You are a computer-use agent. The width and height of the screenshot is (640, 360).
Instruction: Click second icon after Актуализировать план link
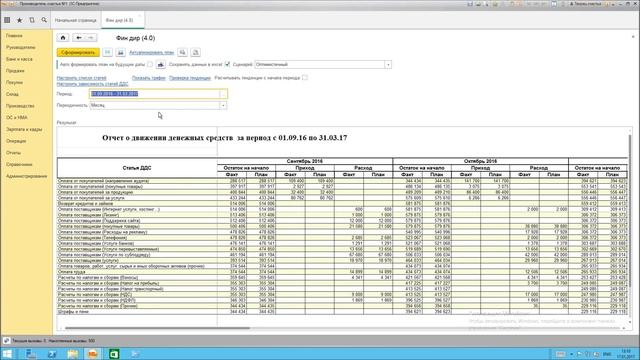196,52
